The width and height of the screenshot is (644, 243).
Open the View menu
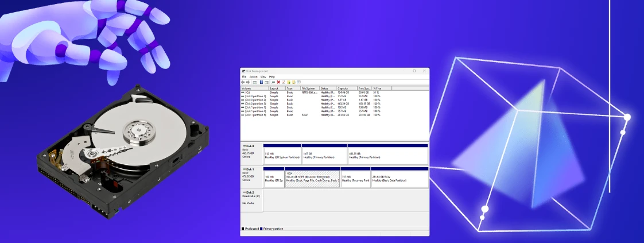263,76
